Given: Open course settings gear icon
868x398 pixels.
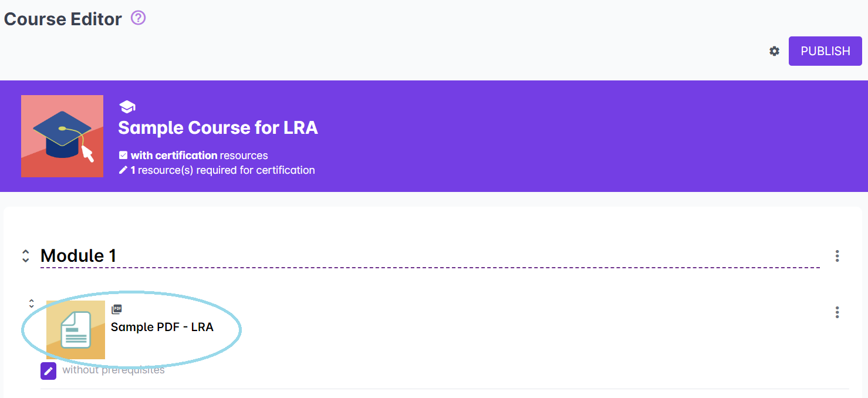Looking at the screenshot, I should (774, 51).
